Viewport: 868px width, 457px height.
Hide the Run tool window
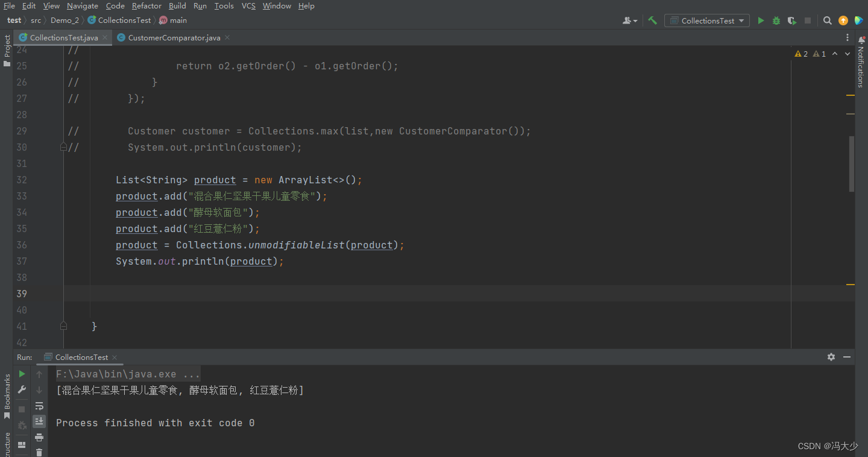(x=847, y=357)
